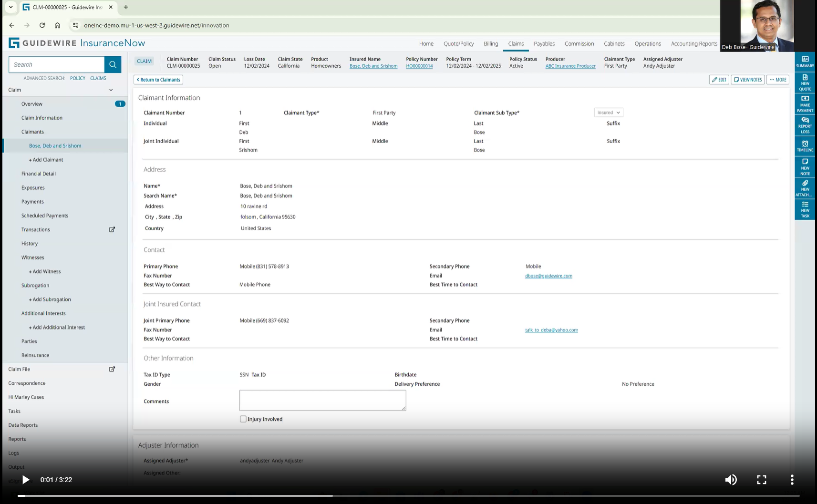Viewport: 817px width, 504px height.
Task: Enter video fullscreen mode
Action: (x=762, y=480)
